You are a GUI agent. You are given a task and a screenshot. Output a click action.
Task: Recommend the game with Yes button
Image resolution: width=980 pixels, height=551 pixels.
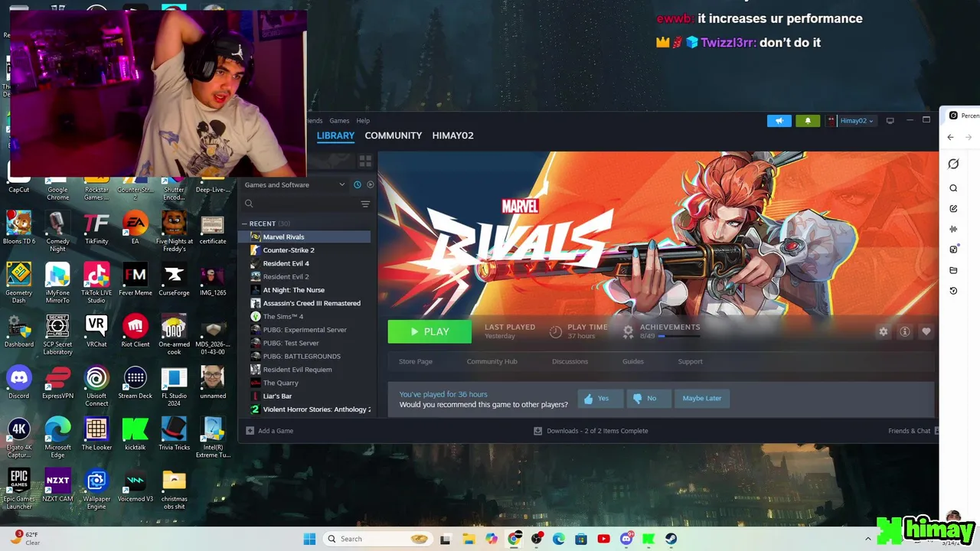point(599,398)
